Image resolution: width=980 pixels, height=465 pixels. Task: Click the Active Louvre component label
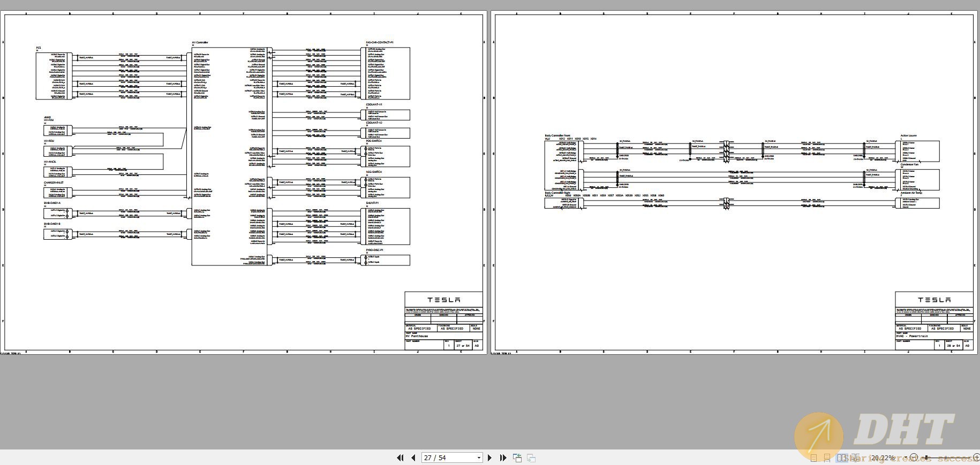909,136
